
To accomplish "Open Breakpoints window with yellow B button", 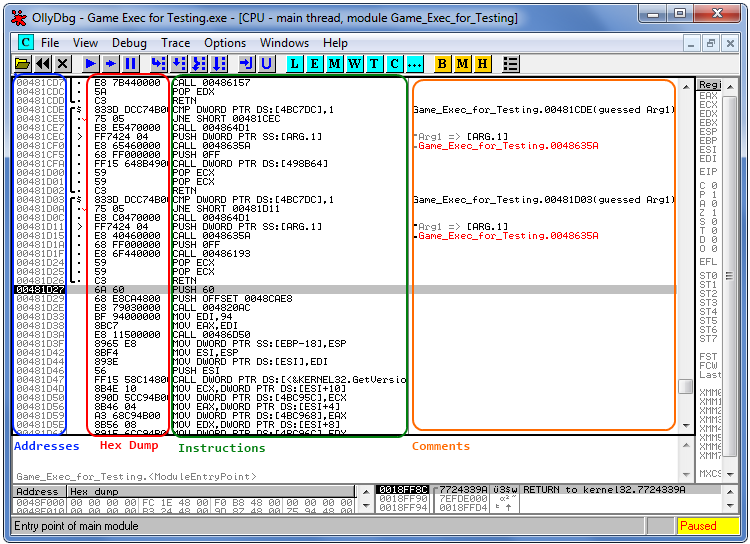I will pos(443,64).
